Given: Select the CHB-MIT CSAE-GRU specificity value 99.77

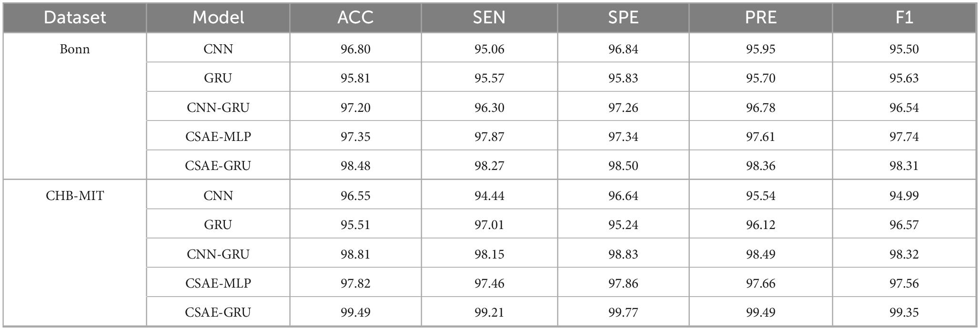Looking at the screenshot, I should pyautogui.click(x=623, y=312).
